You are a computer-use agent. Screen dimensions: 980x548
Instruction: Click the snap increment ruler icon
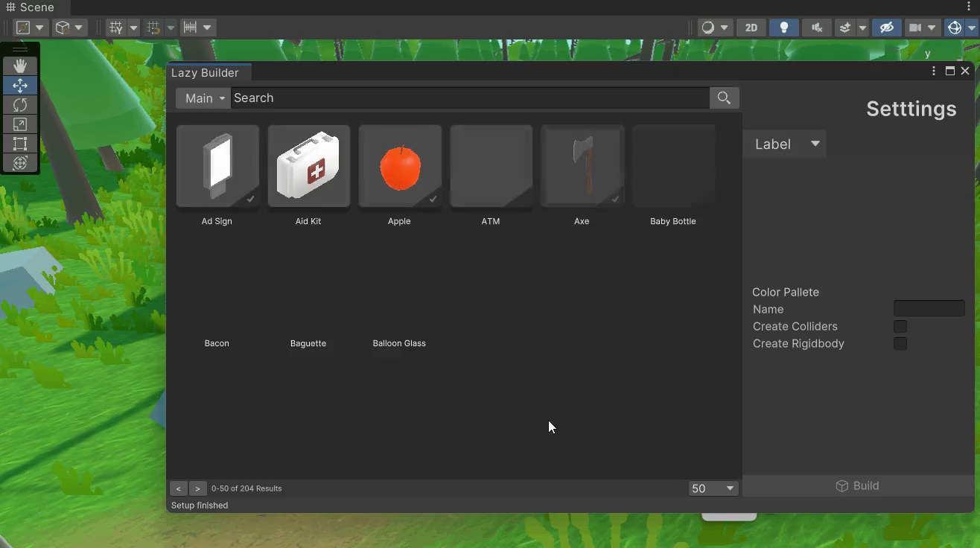190,28
